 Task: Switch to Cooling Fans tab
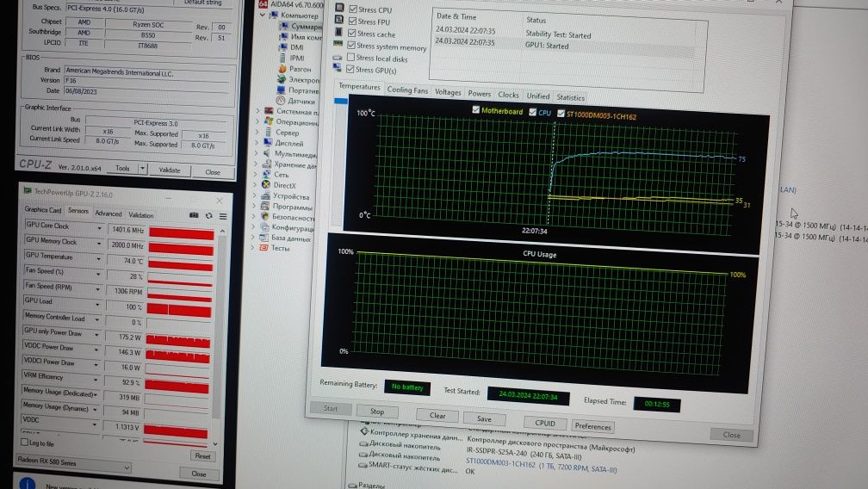tap(407, 90)
